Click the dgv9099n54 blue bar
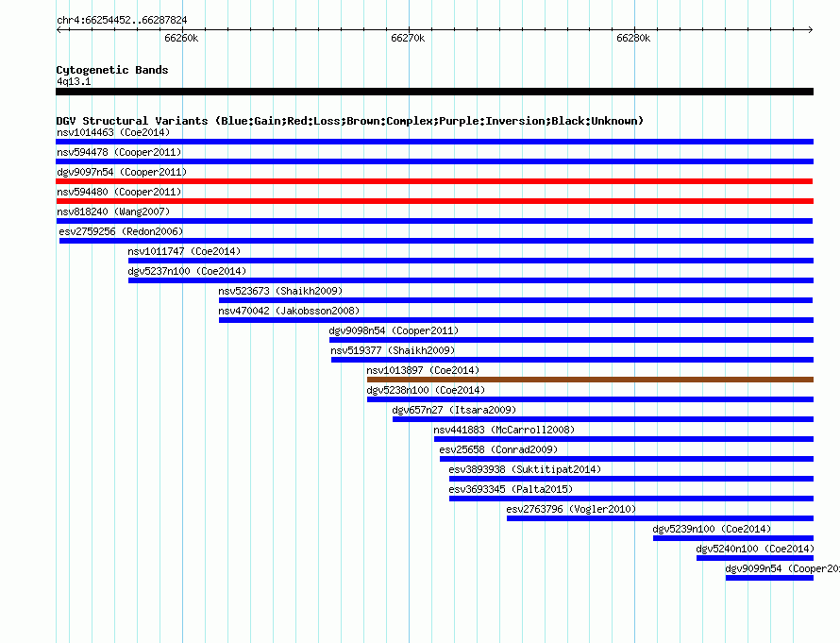The image size is (840, 643). (769, 578)
